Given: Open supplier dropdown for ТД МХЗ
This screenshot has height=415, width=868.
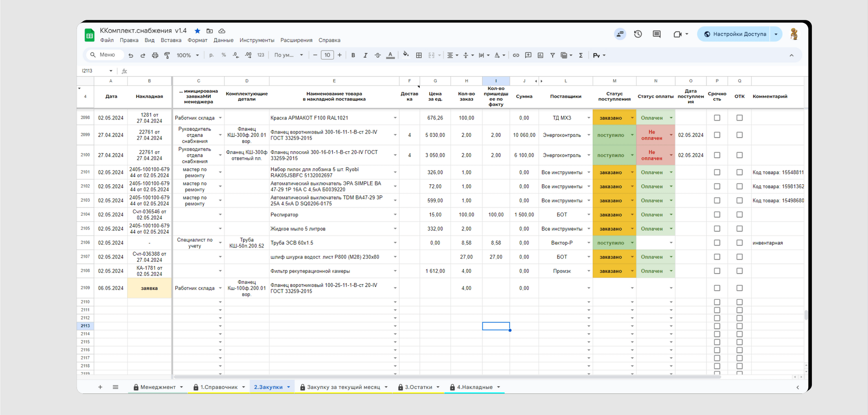Looking at the screenshot, I should 588,118.
